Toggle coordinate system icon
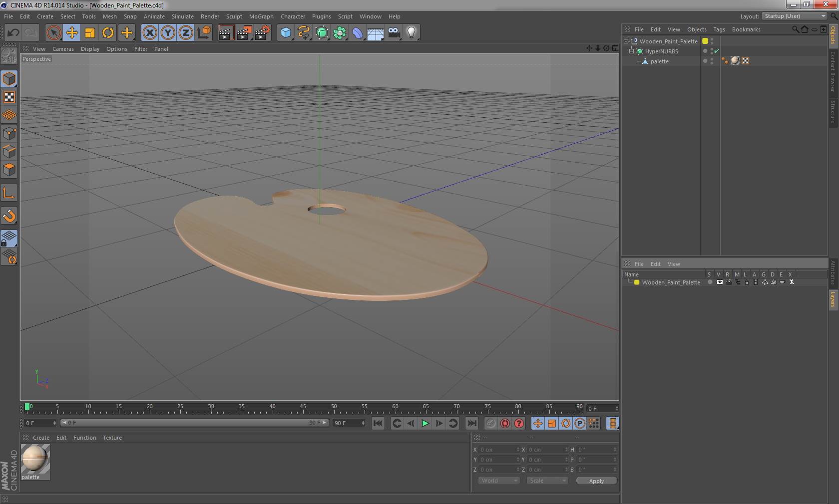This screenshot has height=504, width=839. click(x=204, y=33)
